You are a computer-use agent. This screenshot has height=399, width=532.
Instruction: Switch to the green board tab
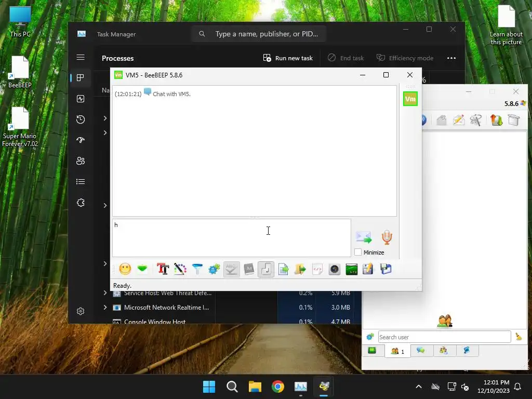[372, 351]
